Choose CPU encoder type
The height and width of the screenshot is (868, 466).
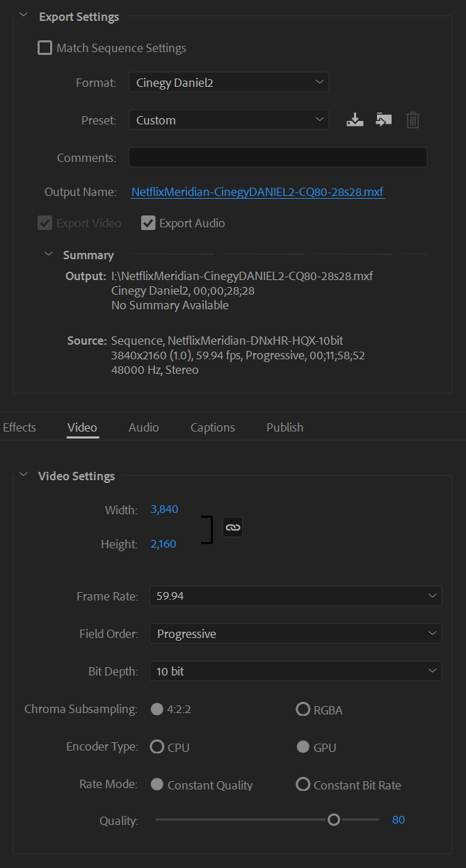click(x=157, y=747)
